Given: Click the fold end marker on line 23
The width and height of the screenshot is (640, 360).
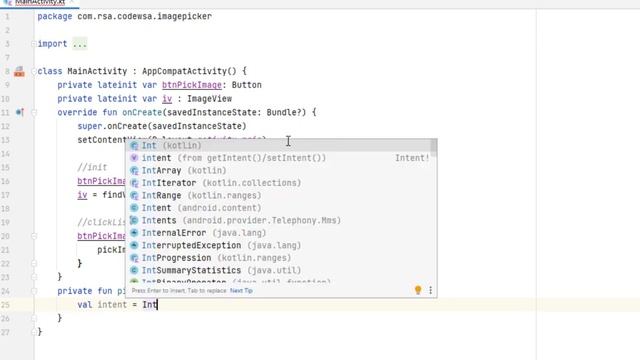Looking at the screenshot, I should pos(34,277).
